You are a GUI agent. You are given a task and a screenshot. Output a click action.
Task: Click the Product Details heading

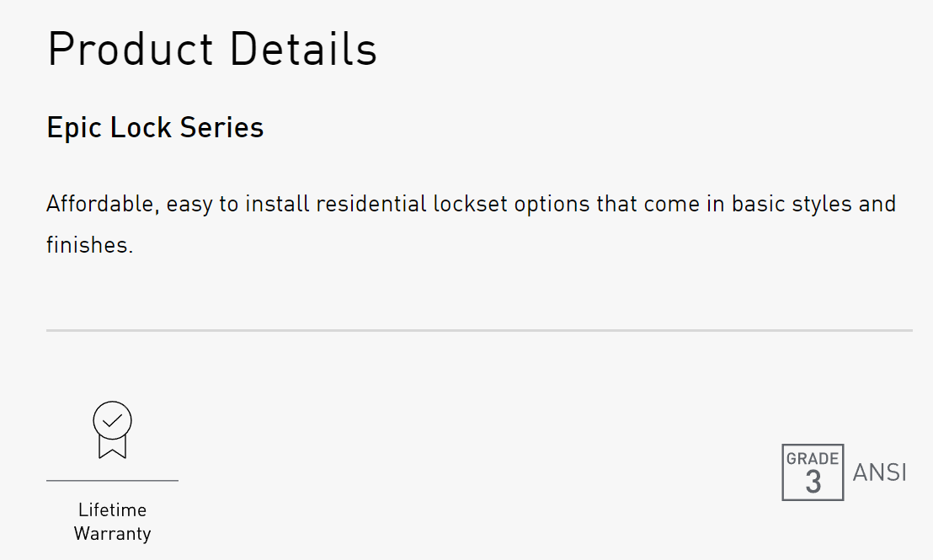[x=212, y=49]
